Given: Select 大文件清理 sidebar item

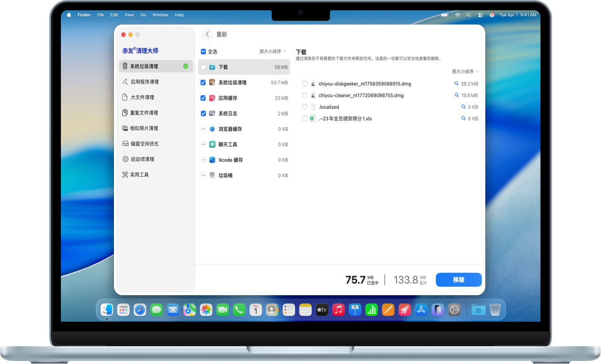Looking at the screenshot, I should click(x=142, y=98).
